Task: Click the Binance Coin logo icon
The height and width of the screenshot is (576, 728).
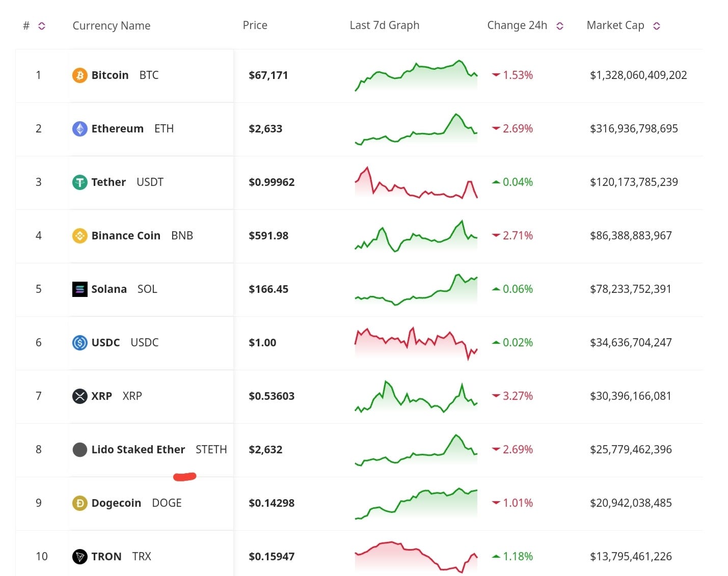Action: [x=79, y=236]
